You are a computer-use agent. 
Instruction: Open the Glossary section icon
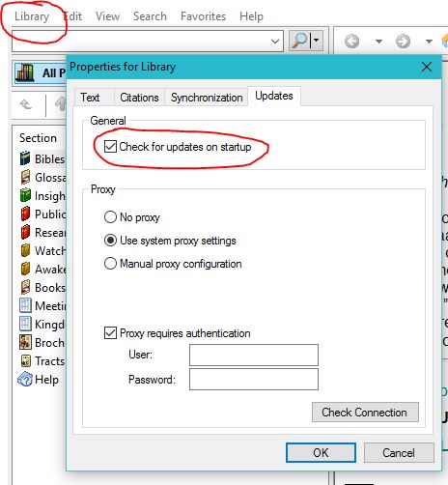click(x=25, y=177)
